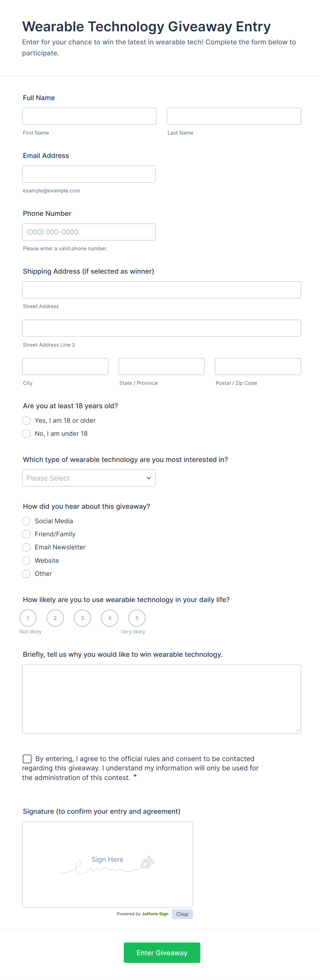Select the Street Address field
This screenshot has height=980, width=320.
click(x=161, y=289)
